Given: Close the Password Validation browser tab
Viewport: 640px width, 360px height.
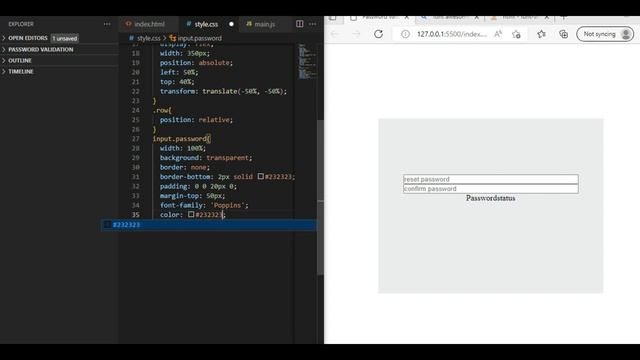Looking at the screenshot, I should (407, 18).
